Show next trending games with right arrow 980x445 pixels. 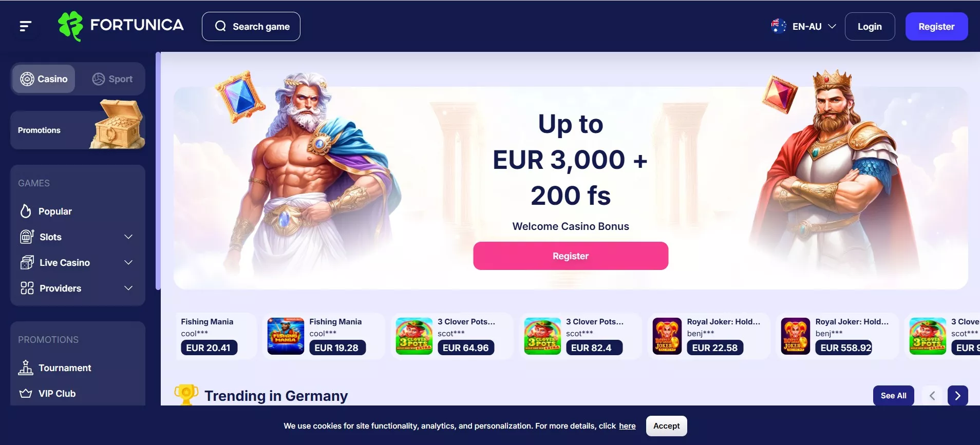[957, 396]
